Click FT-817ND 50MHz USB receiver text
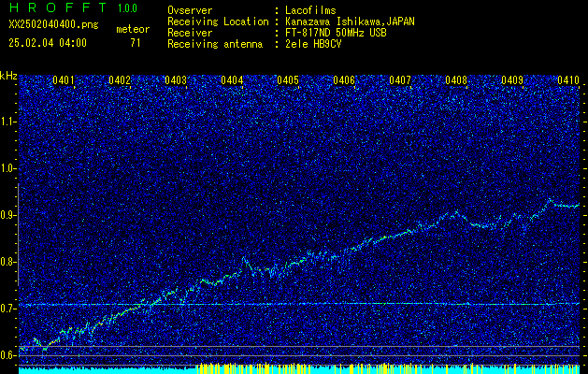The width and height of the screenshot is (588, 374). pyautogui.click(x=336, y=33)
